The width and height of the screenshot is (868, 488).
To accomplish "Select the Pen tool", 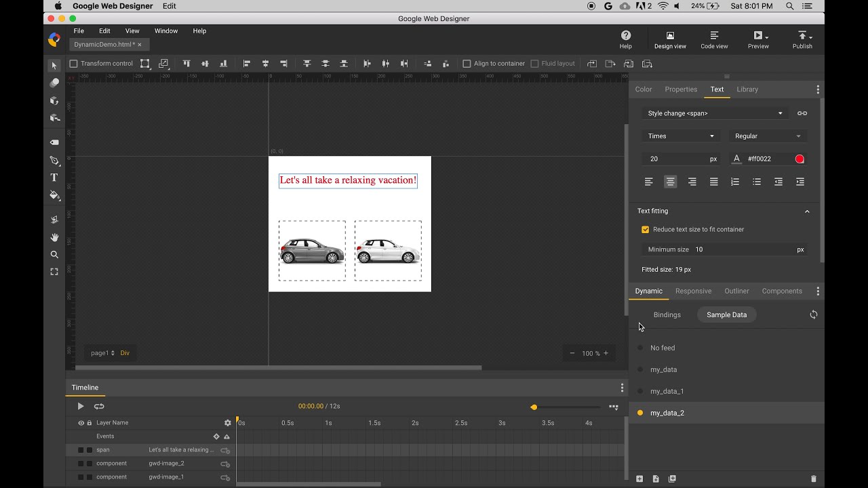I will pyautogui.click(x=54, y=161).
